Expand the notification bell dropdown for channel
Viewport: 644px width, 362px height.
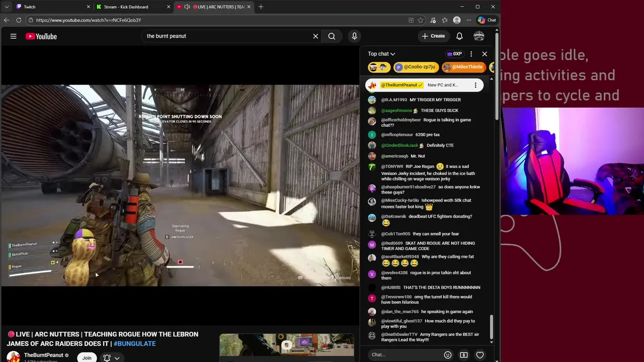pyautogui.click(x=117, y=358)
